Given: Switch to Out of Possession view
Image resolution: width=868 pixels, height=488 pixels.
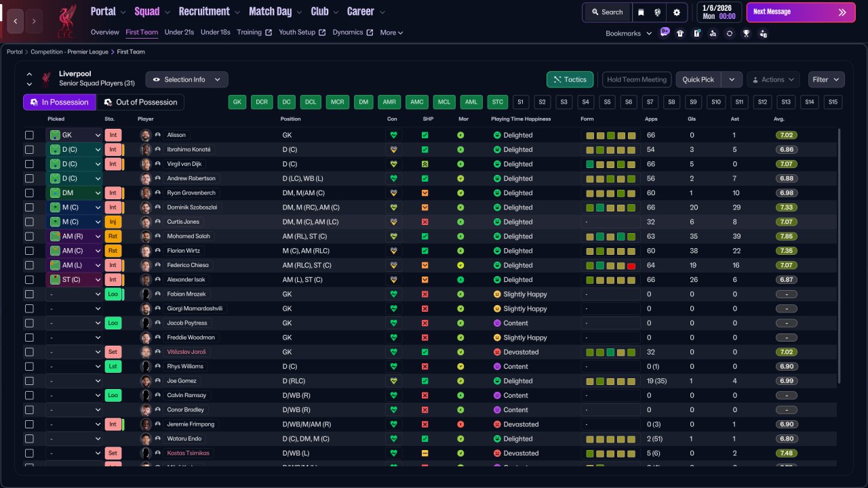Looking at the screenshot, I should pyautogui.click(x=140, y=102).
